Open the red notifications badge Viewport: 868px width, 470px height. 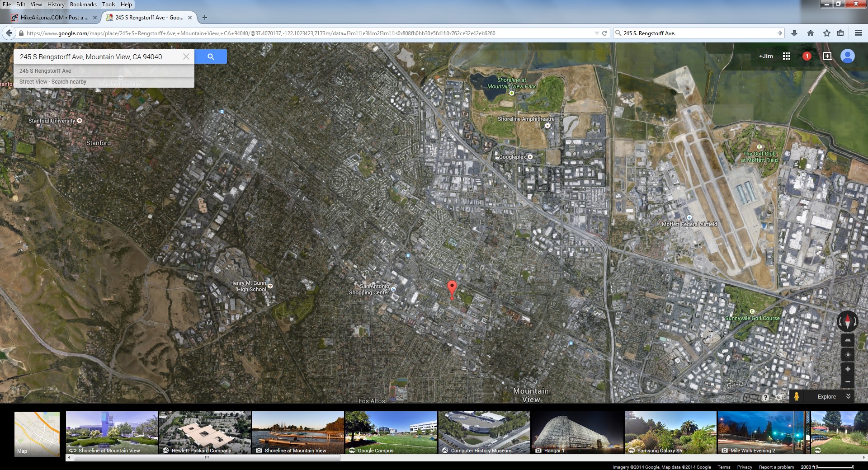click(x=807, y=56)
